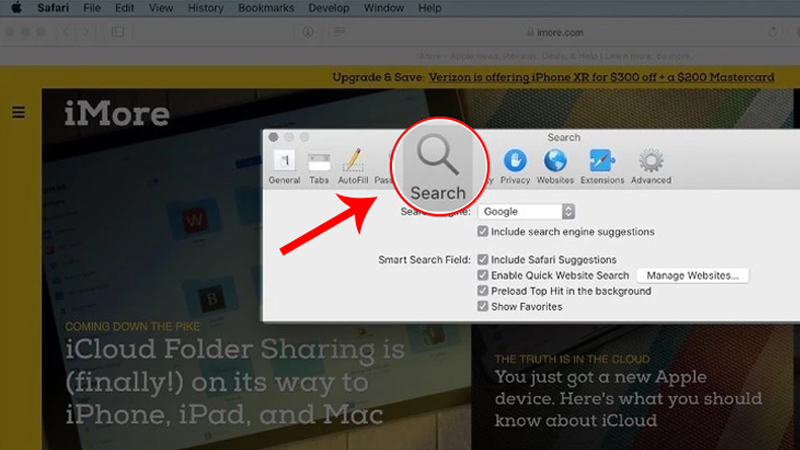Open the Help menu

coord(430,8)
